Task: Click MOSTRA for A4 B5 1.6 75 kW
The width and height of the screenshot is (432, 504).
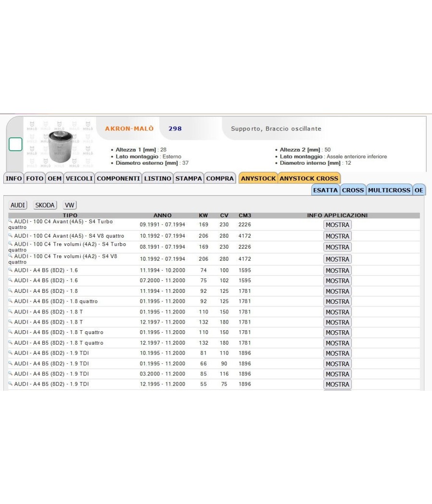Action: [337, 281]
